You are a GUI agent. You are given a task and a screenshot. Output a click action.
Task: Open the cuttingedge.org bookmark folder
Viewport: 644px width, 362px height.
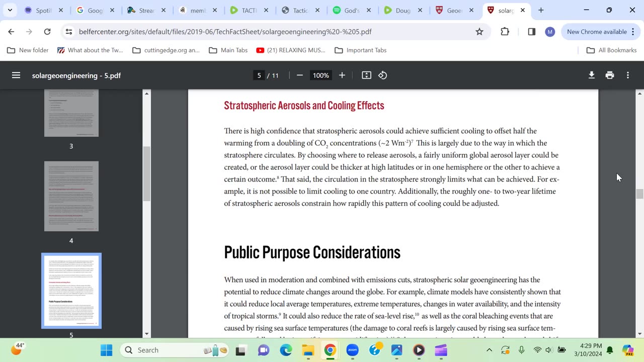166,50
